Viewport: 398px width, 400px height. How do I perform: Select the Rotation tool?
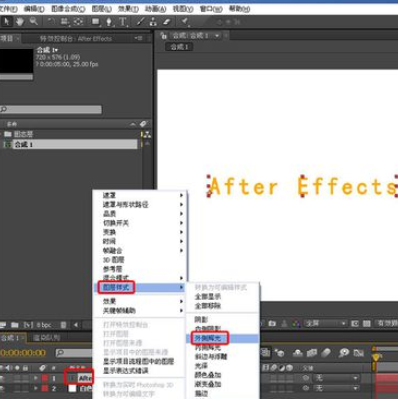[x=51, y=22]
